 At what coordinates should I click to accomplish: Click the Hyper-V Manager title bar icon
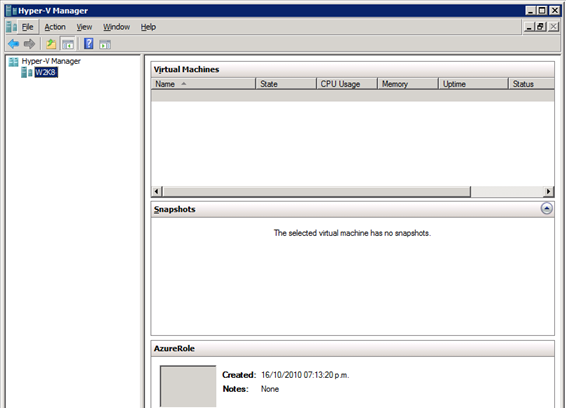tap(11, 10)
